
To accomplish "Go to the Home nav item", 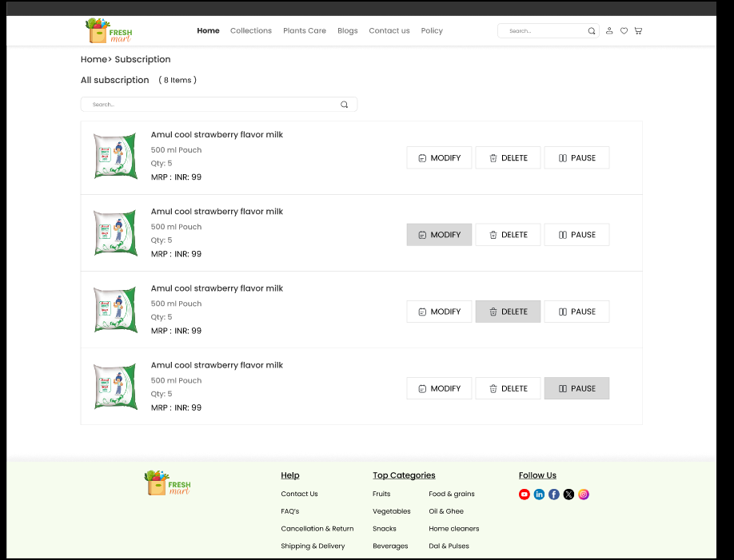I will [209, 30].
